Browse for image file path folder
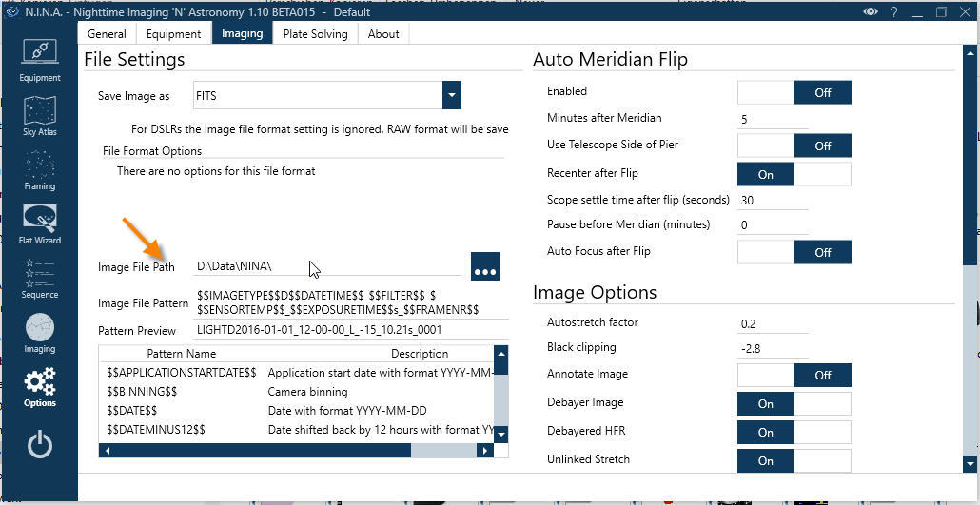Image resolution: width=980 pixels, height=505 pixels. 484,267
